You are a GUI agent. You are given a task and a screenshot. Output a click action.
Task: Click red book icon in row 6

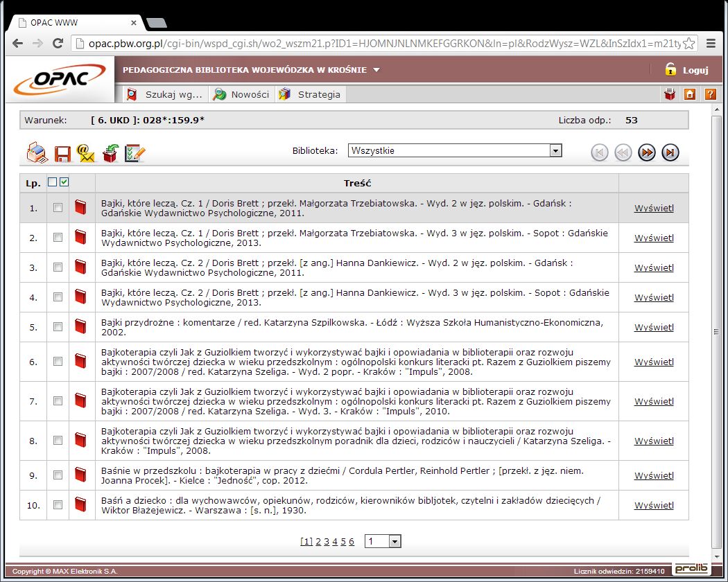(x=81, y=361)
